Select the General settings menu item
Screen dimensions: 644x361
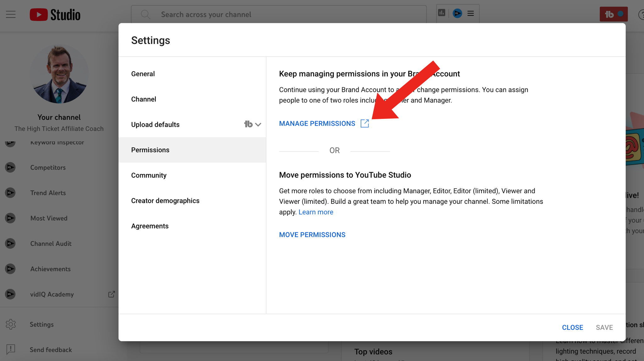143,74
